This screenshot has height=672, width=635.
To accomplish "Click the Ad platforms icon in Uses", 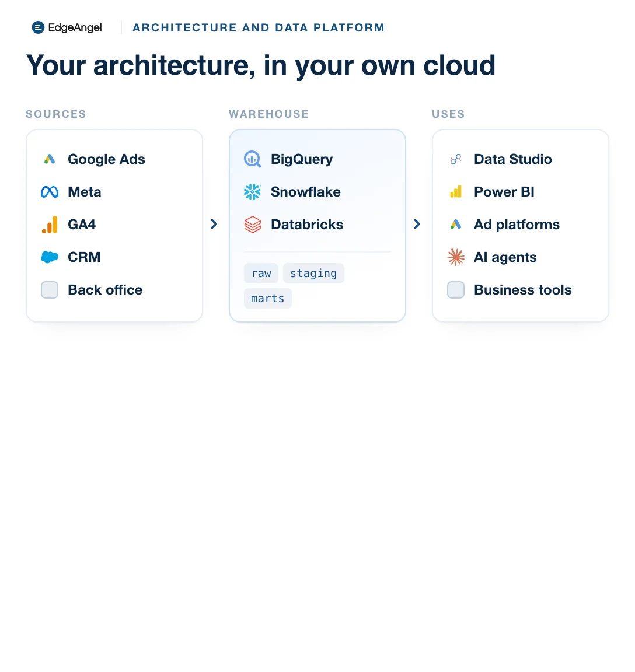I will [456, 225].
